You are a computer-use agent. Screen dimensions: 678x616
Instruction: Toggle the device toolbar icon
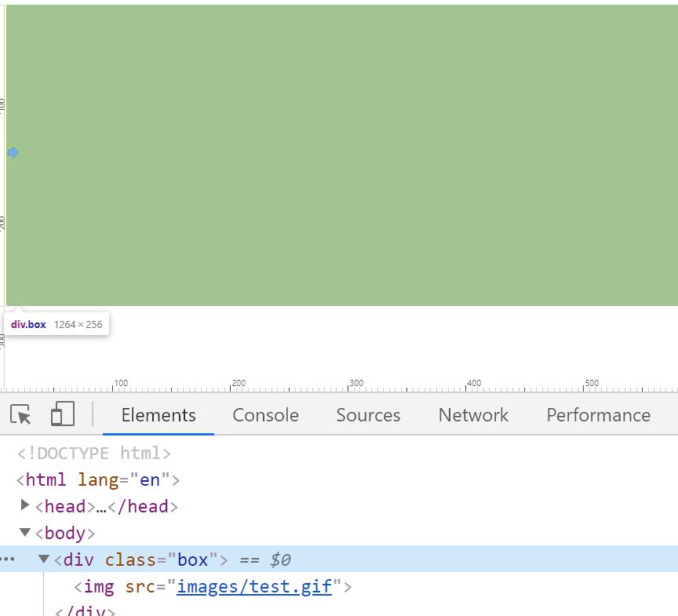point(62,414)
